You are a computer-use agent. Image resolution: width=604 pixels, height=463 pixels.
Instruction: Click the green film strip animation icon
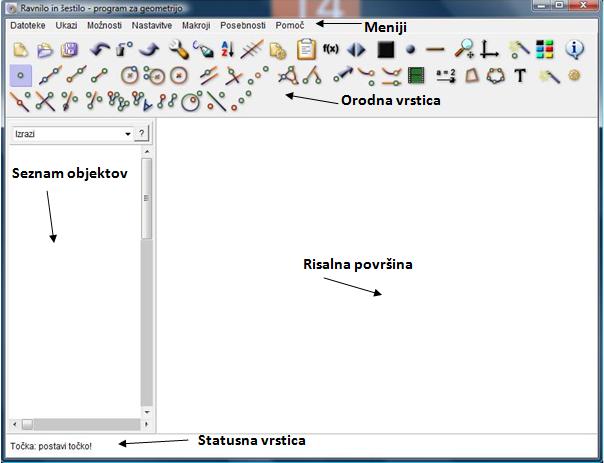click(x=416, y=74)
